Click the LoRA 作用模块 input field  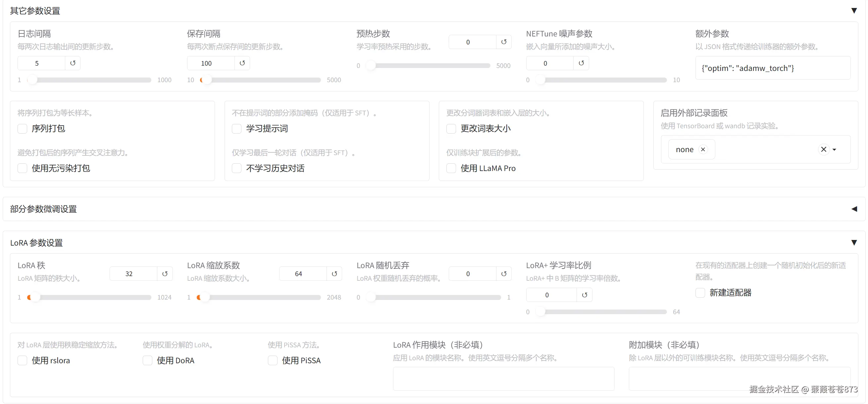click(x=503, y=379)
